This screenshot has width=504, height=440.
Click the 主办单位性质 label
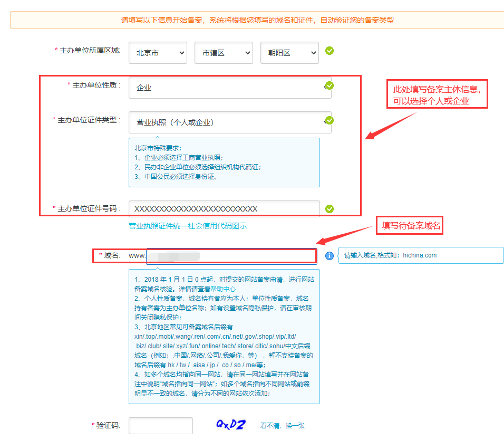[x=96, y=85]
